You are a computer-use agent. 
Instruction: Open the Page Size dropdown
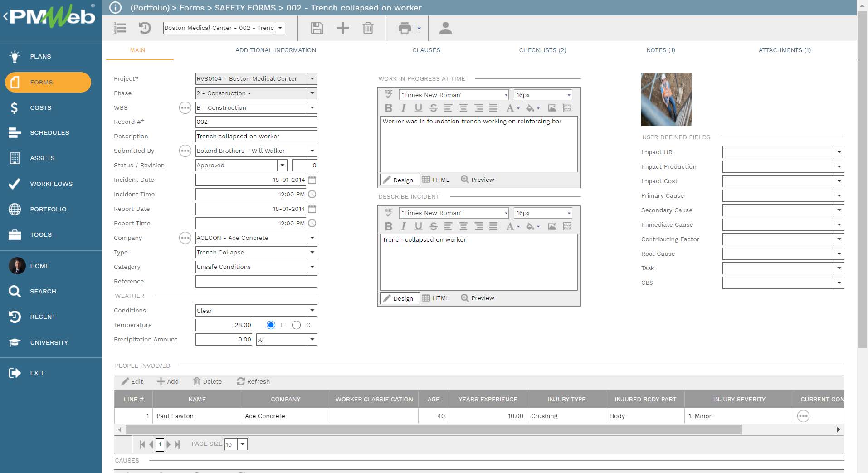click(243, 444)
